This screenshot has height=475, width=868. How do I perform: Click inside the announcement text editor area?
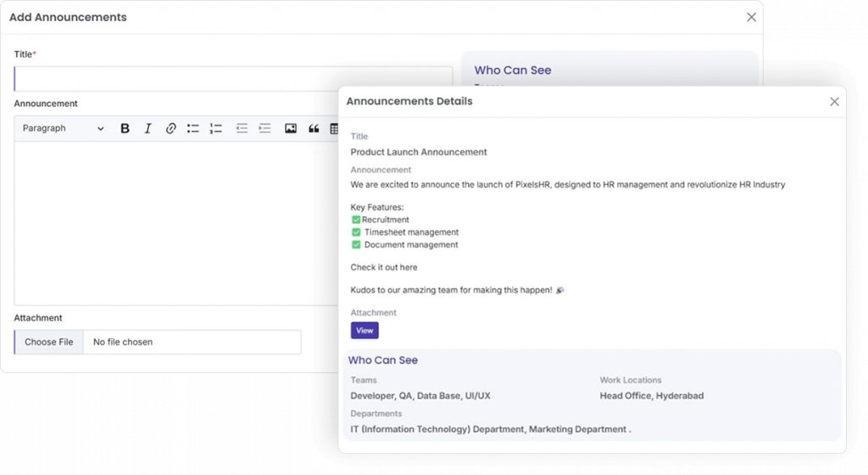[x=170, y=221]
